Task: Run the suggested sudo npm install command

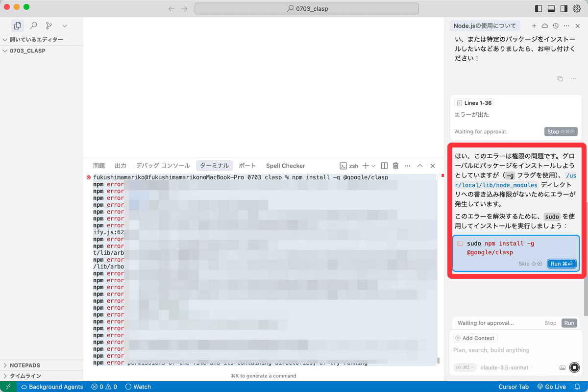Action: coord(562,264)
